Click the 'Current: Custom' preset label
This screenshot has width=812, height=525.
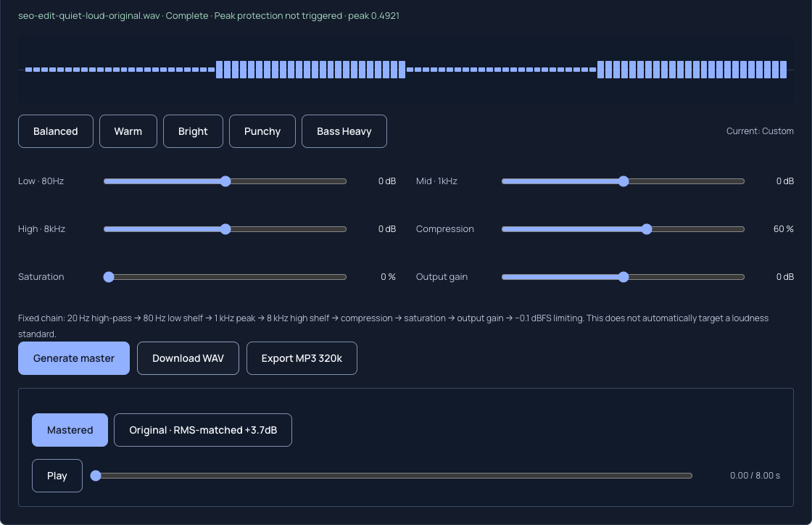(x=760, y=131)
